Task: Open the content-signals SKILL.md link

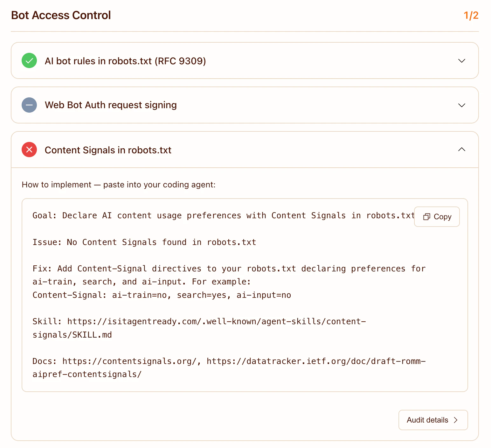Action: click(x=216, y=321)
